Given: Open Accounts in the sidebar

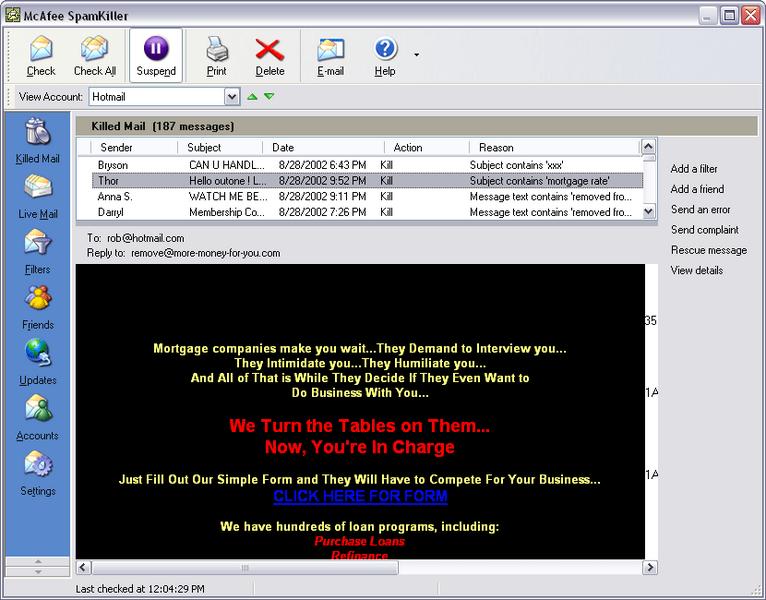Looking at the screenshot, I should 38,418.
